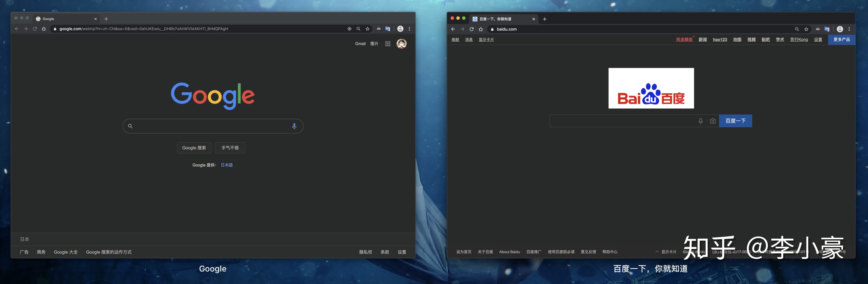Click the 百度一下 search button
This screenshot has height=284, width=868.
(736, 121)
